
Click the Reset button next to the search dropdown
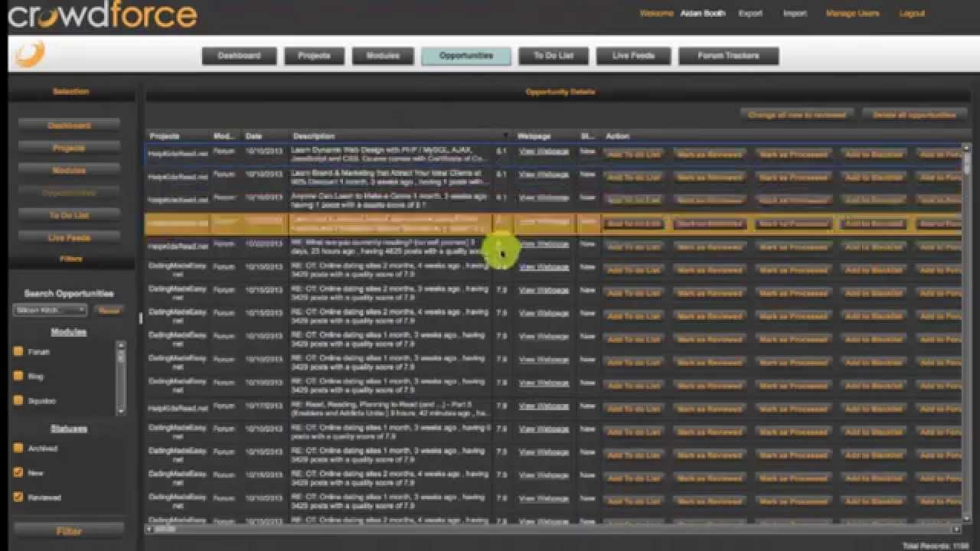coord(109,310)
